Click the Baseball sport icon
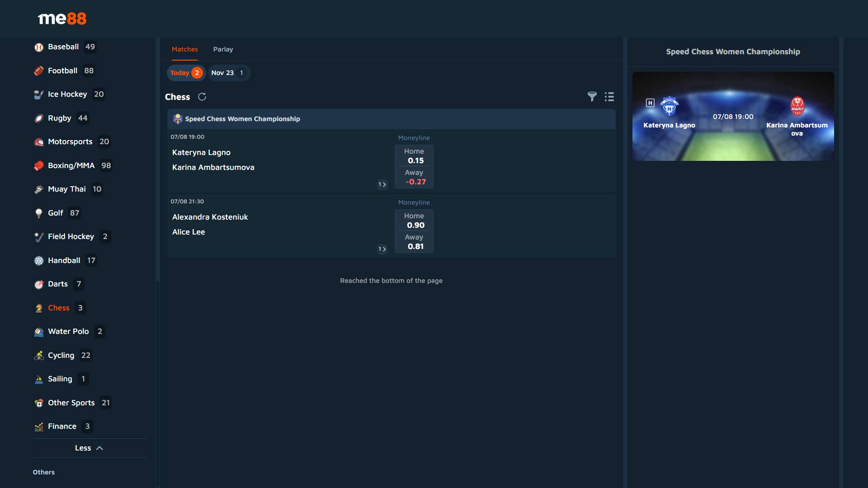868x488 pixels. [39, 47]
